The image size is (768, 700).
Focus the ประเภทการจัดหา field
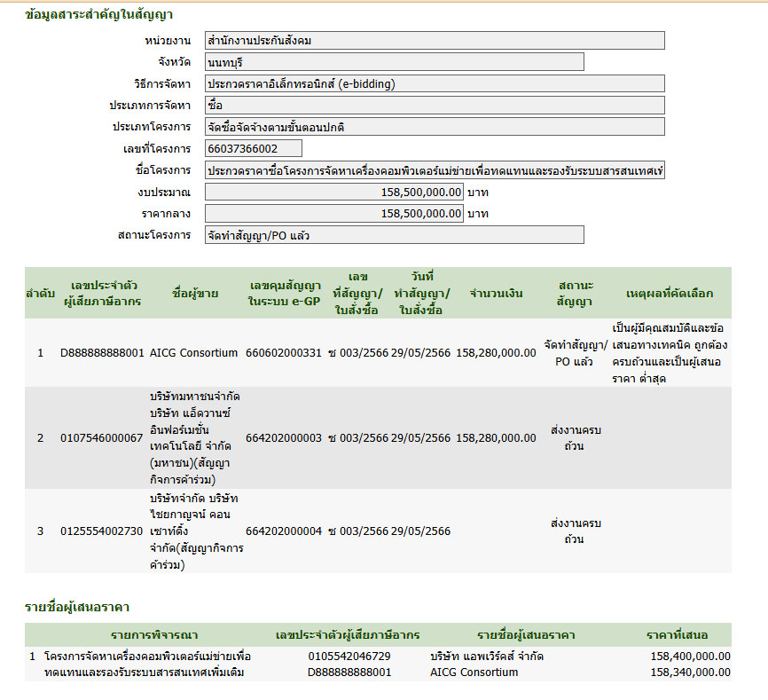[434, 106]
